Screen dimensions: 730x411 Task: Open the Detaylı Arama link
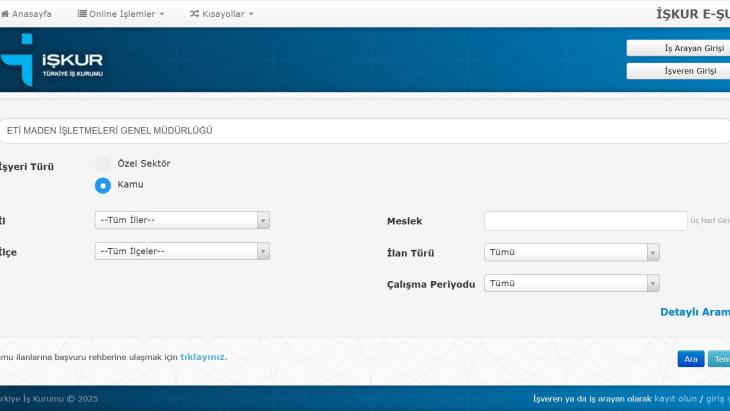tap(695, 312)
